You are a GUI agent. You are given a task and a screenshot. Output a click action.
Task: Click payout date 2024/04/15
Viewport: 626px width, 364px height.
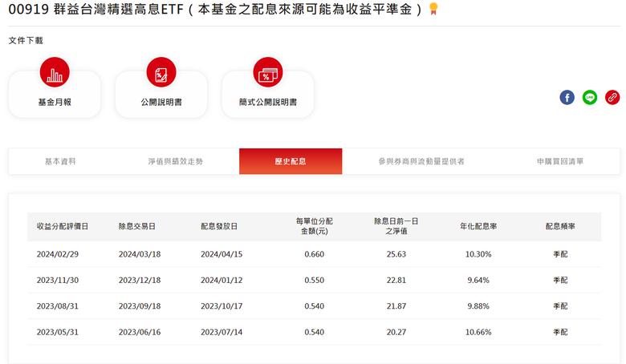222,254
